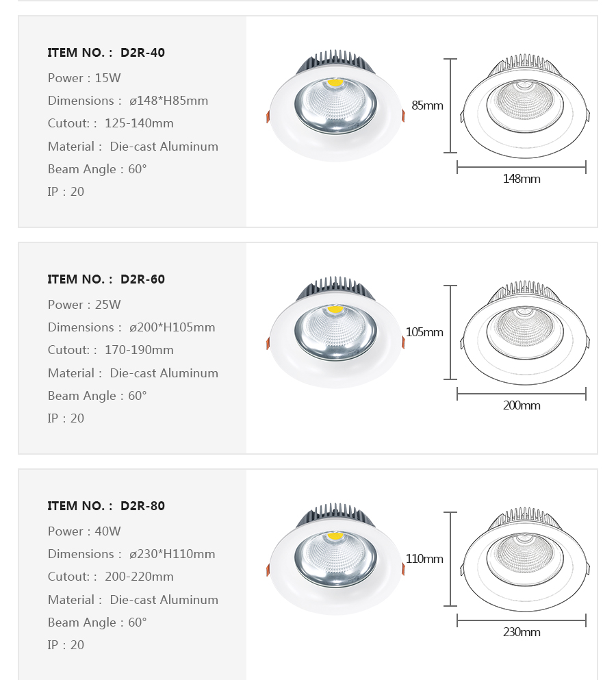Screen dimensions: 616x680
Task: Click the Cutout 170-190mm specification line
Action: 111,350
